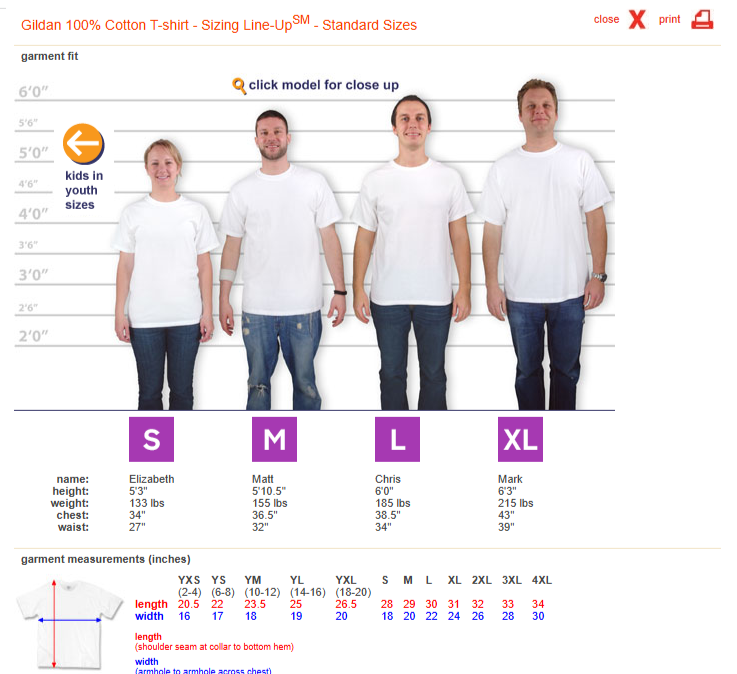The height and width of the screenshot is (674, 737).
Task: Click the YL column header
Action: coord(297,580)
